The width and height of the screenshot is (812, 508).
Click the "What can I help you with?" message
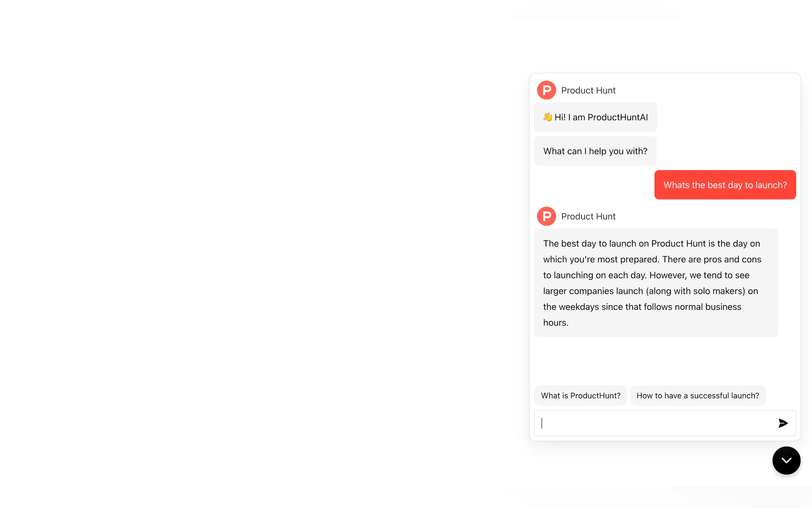click(595, 151)
